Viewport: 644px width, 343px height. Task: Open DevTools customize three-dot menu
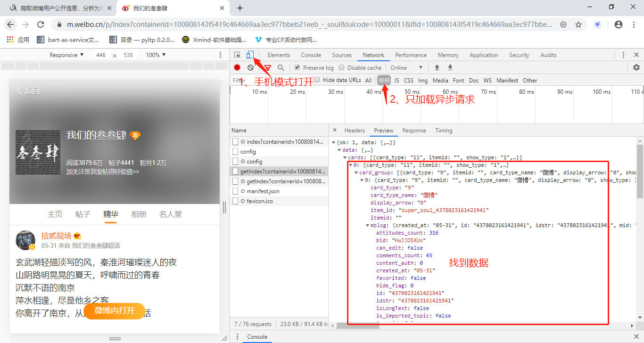click(x=624, y=55)
